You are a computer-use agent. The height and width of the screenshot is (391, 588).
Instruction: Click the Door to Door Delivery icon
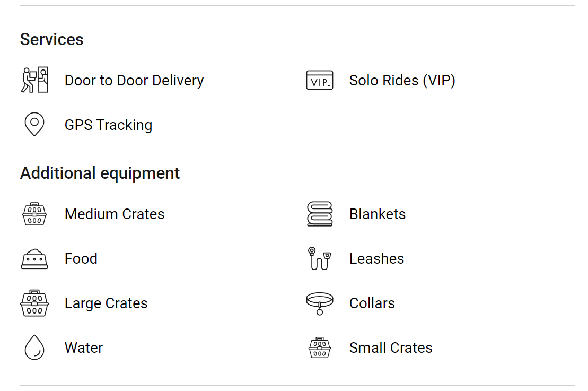34,80
